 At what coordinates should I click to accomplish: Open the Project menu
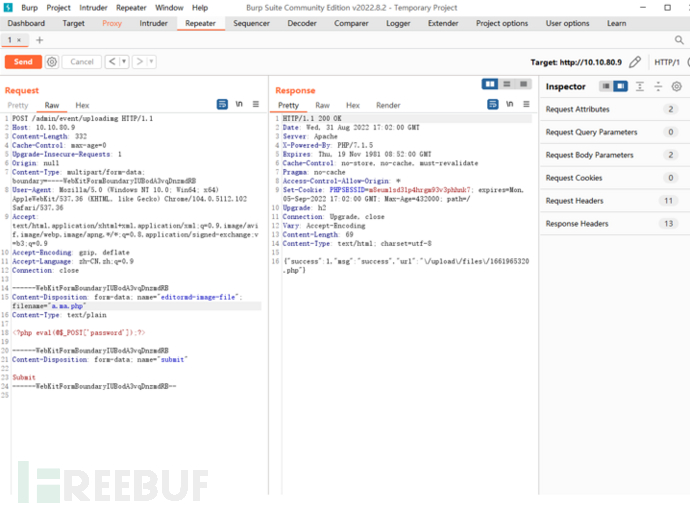click(x=59, y=8)
